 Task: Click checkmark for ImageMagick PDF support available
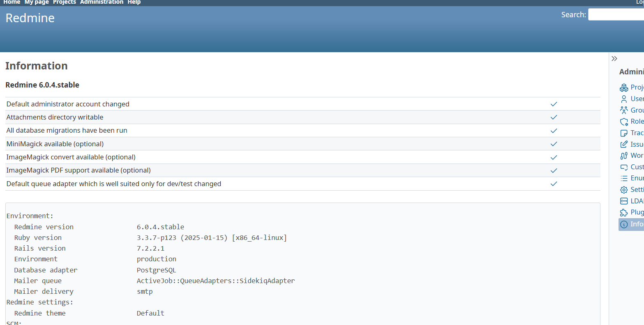coord(554,171)
